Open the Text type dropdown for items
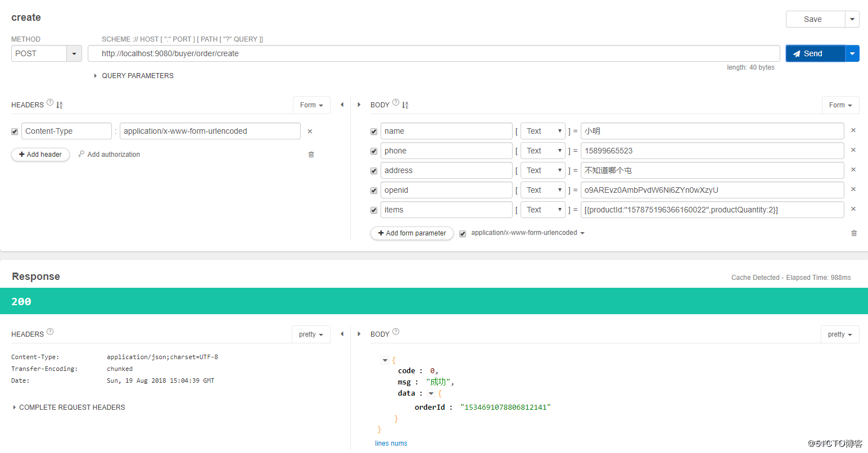 pos(543,210)
